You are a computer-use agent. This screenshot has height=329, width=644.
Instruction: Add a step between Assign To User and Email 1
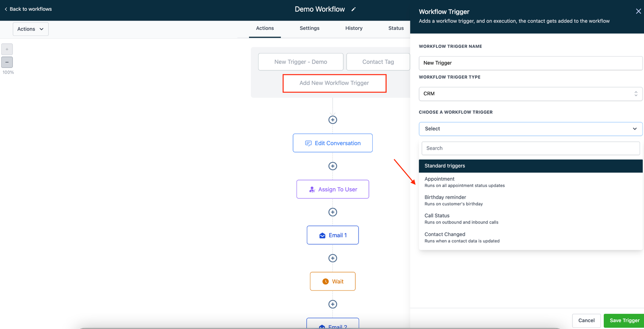click(332, 212)
